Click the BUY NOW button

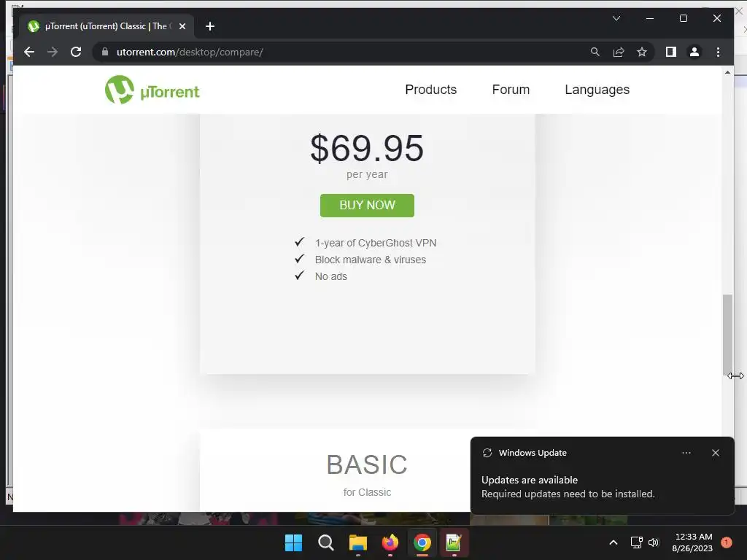367,205
